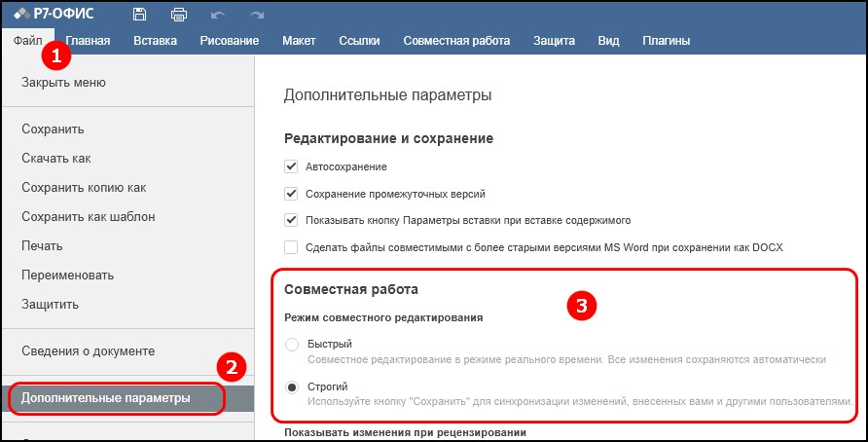Go to the Ссылки tab
The height and width of the screenshot is (442, 868).
tap(359, 41)
